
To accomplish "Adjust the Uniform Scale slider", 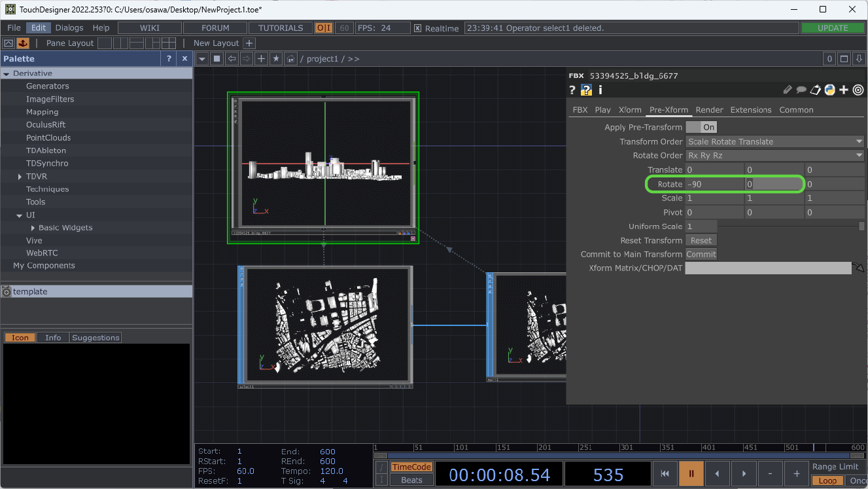I will pyautogui.click(x=791, y=226).
